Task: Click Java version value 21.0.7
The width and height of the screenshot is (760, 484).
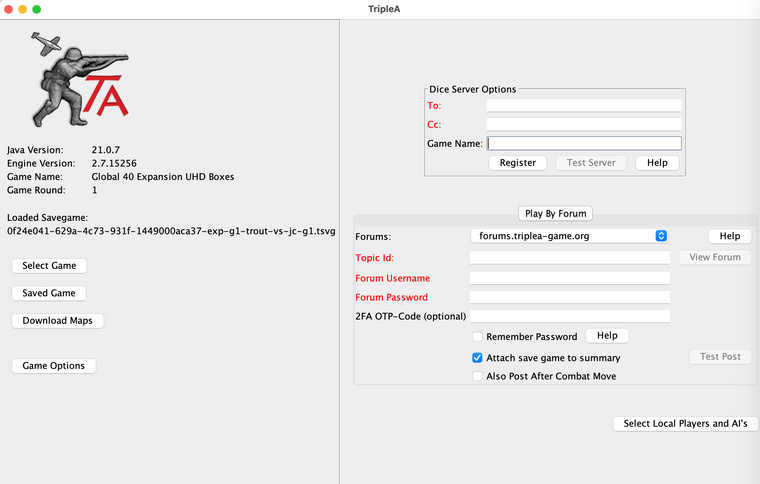Action: point(106,150)
